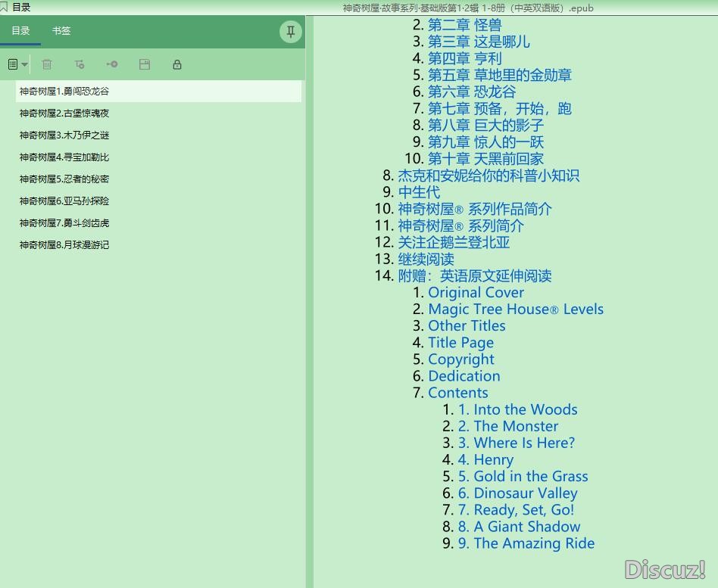Open the Other Titles link
The height and width of the screenshot is (588, 718).
point(467,326)
